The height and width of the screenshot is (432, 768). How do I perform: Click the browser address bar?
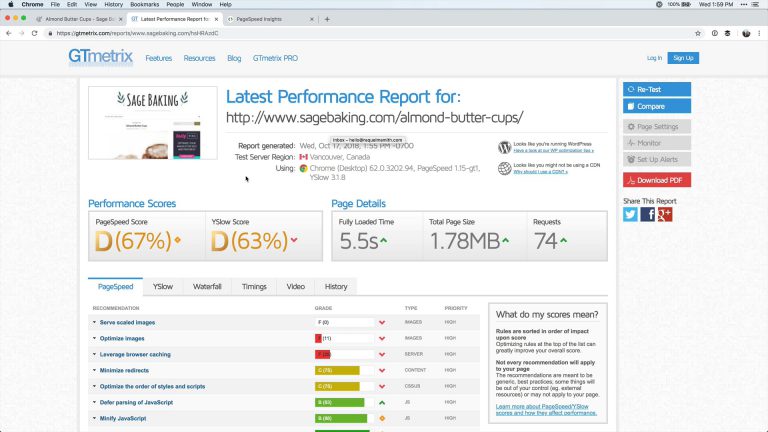pyautogui.click(x=367, y=33)
